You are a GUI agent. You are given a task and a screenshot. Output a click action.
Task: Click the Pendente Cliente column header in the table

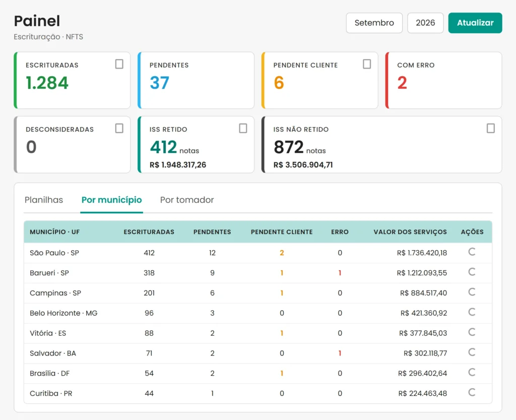[x=282, y=232]
